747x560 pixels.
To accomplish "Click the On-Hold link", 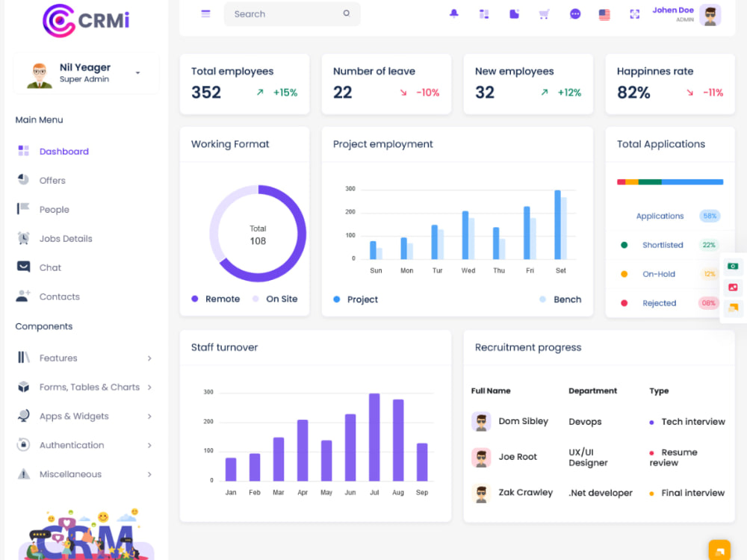I will [659, 274].
